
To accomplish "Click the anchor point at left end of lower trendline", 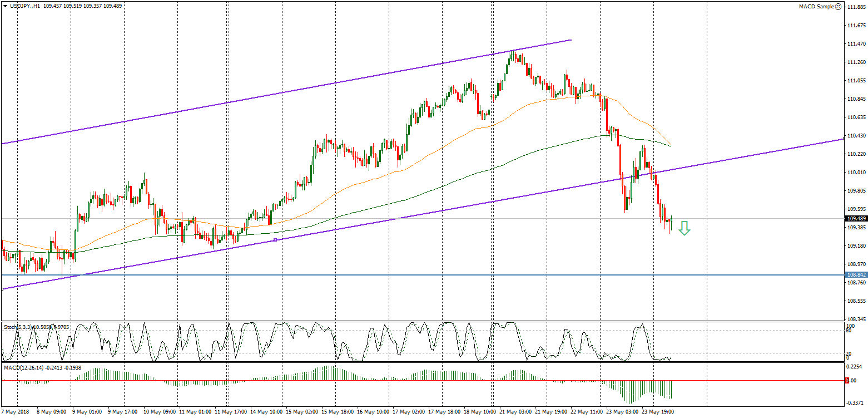I will (x=3, y=288).
